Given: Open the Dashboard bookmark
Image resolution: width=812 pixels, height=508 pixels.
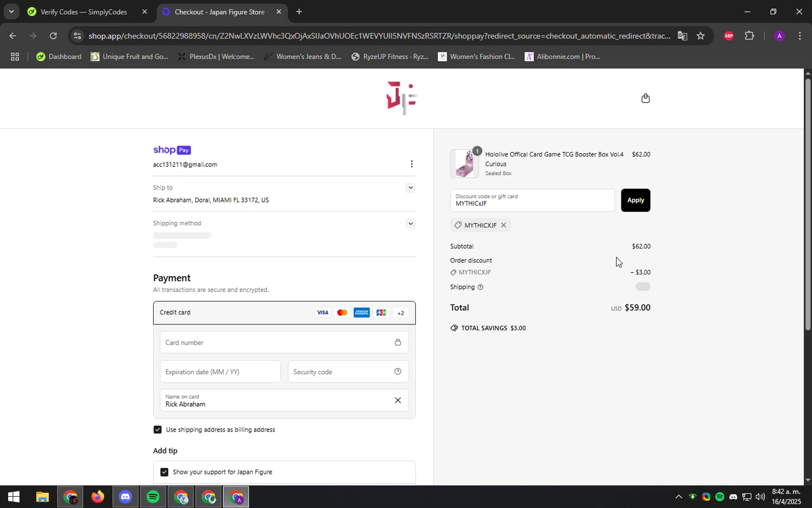Looking at the screenshot, I should coord(58,57).
